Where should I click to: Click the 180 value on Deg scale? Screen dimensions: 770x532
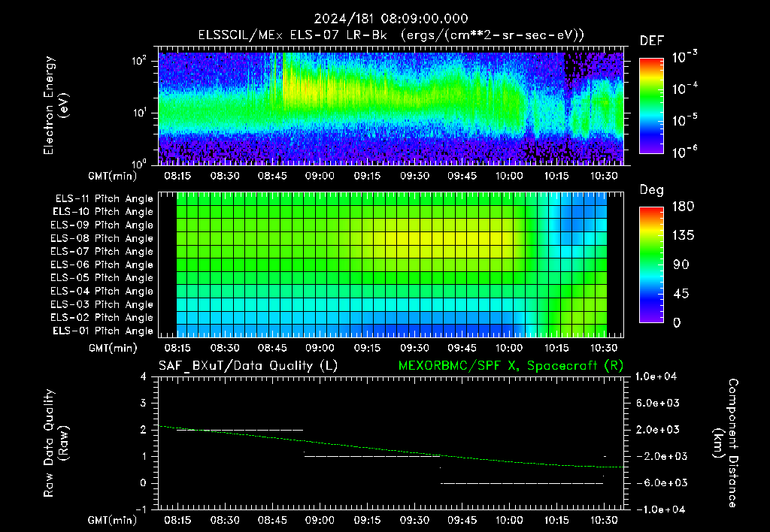coord(683,206)
